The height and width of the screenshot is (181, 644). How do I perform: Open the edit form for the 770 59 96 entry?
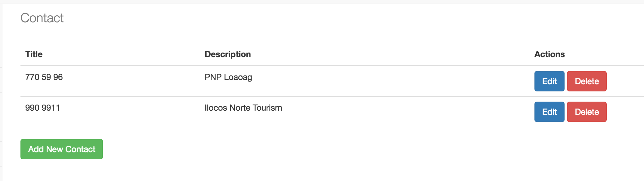tap(549, 81)
